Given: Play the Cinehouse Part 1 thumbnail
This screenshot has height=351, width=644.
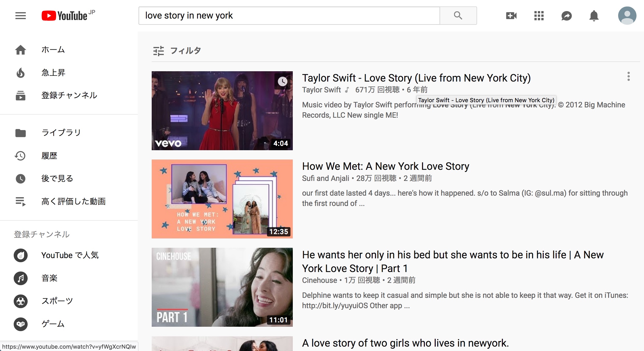Looking at the screenshot, I should tap(222, 287).
